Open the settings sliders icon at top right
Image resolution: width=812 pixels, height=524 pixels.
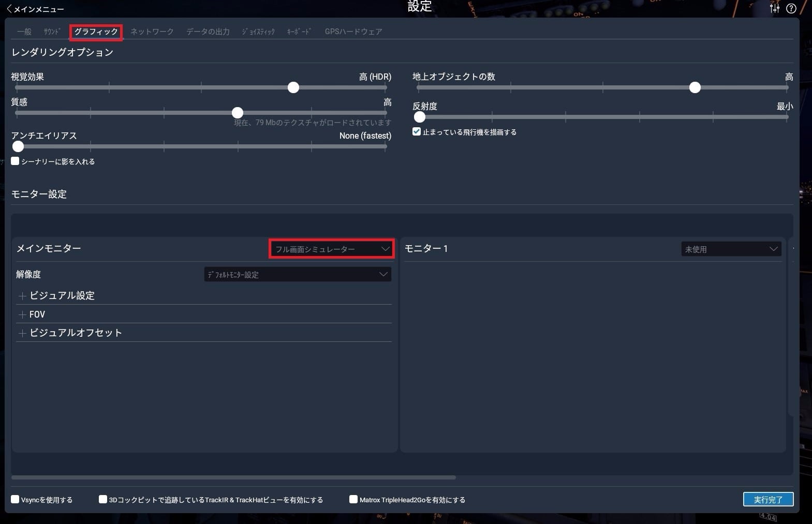pyautogui.click(x=775, y=8)
